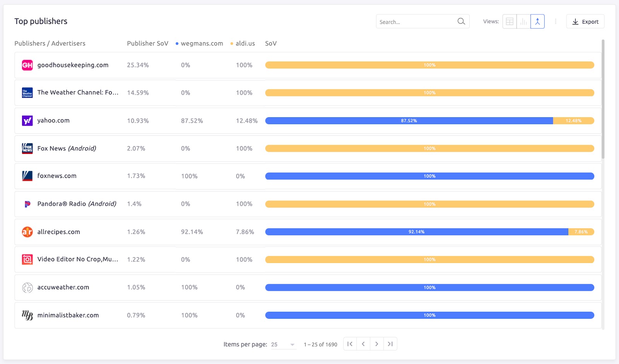Click the Export download icon
The image size is (619, 364).
(x=575, y=22)
